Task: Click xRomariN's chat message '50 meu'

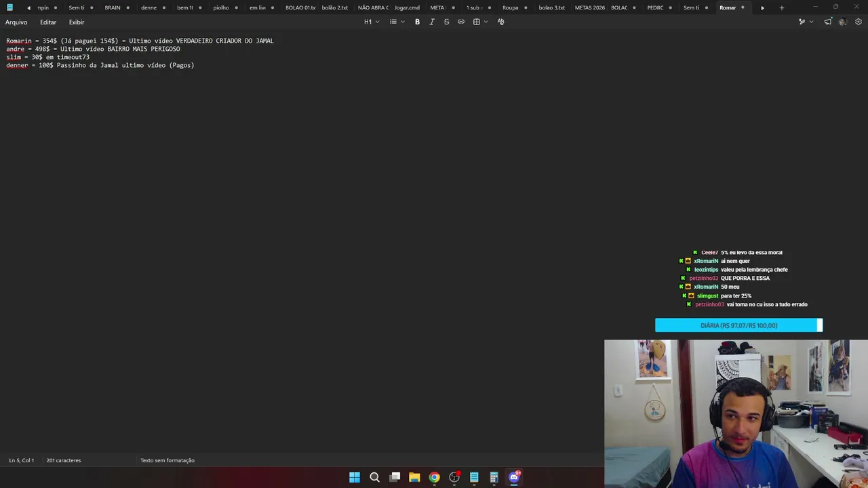Action: coord(730,287)
